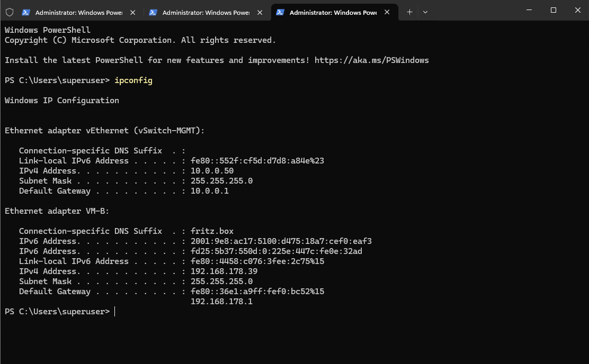Viewport: 589px width, 364px height.
Task: Maximize the terminal window
Action: (x=554, y=10)
